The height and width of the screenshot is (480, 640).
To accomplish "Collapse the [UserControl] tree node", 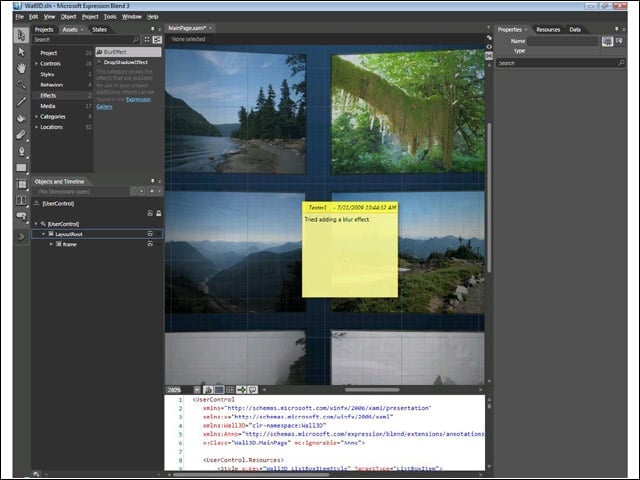I will pyautogui.click(x=36, y=224).
